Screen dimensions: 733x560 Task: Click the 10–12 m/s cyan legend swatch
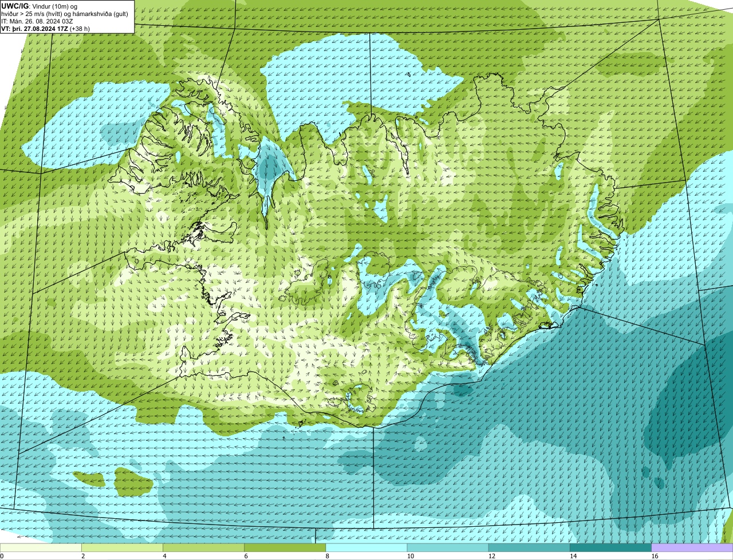(448, 548)
